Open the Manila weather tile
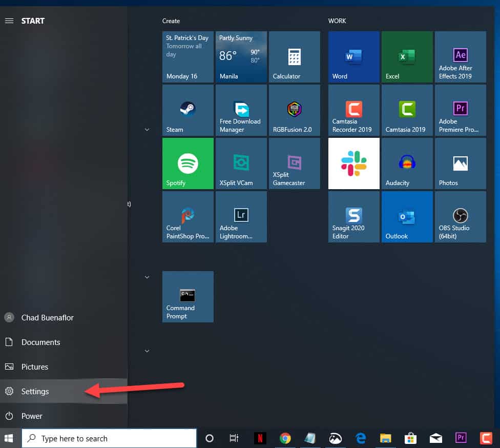Image resolution: width=500 pixels, height=448 pixels. coord(241,57)
